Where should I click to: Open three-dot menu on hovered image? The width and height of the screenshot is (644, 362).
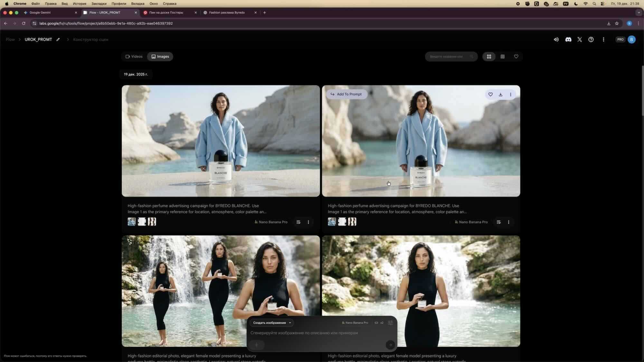tap(510, 94)
